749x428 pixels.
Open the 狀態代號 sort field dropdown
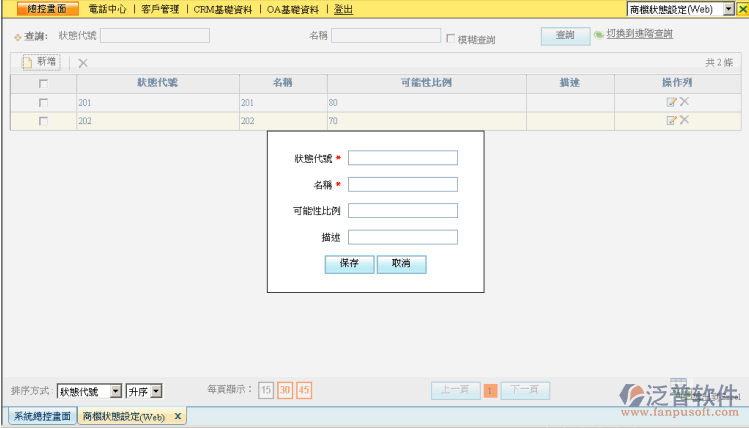[x=115, y=391]
